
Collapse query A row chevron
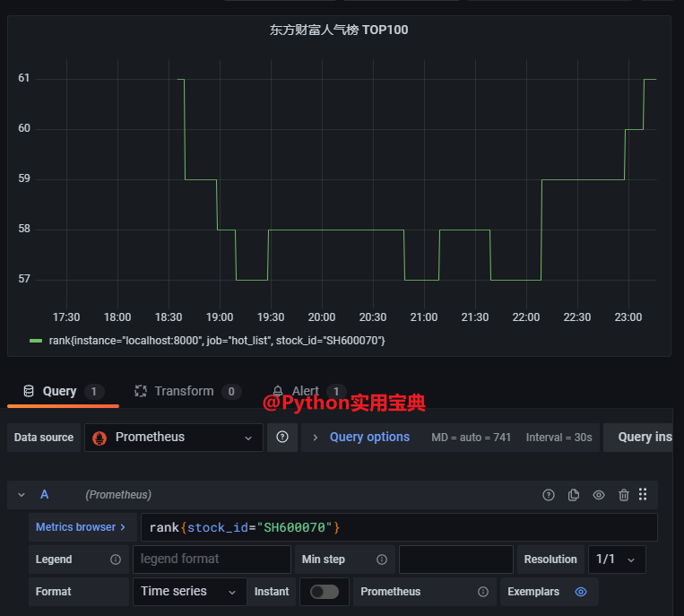pyautogui.click(x=22, y=495)
